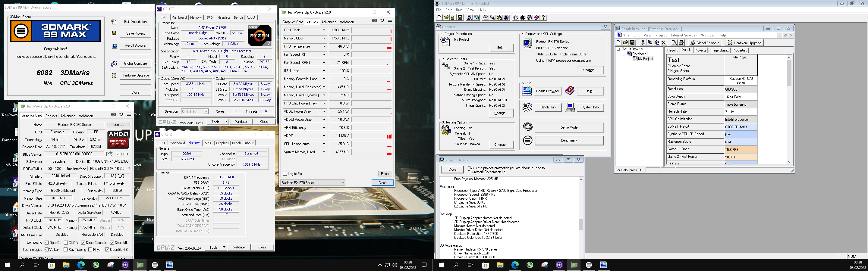Select My Project in Result Browser tree
The image size is (868, 271).
(x=645, y=59)
